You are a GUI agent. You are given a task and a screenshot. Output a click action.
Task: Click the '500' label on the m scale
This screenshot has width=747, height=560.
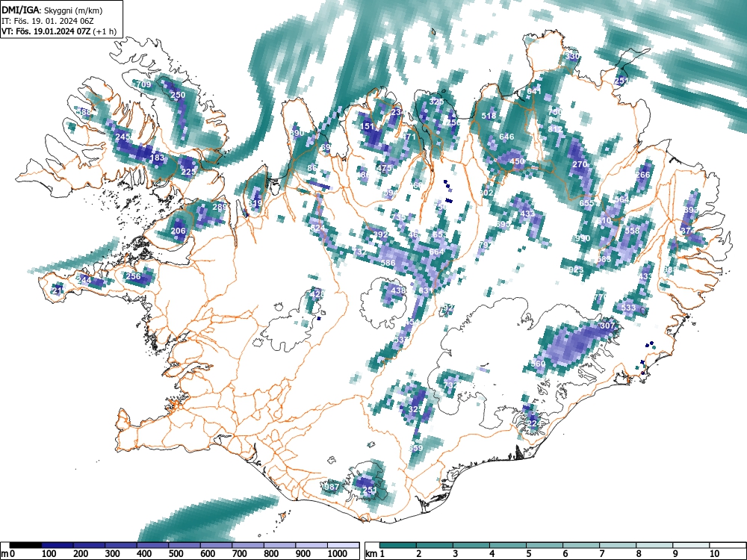tap(176, 554)
